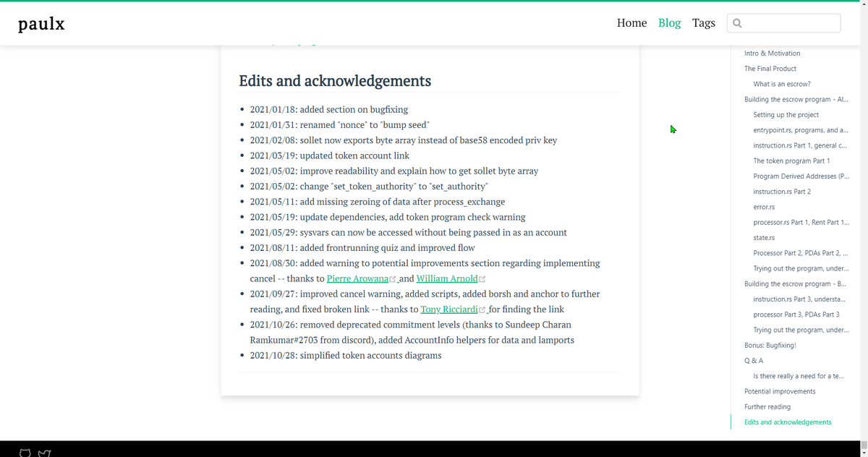Open the Twitter bird icon in the footer
The height and width of the screenshot is (457, 868).
44,453
